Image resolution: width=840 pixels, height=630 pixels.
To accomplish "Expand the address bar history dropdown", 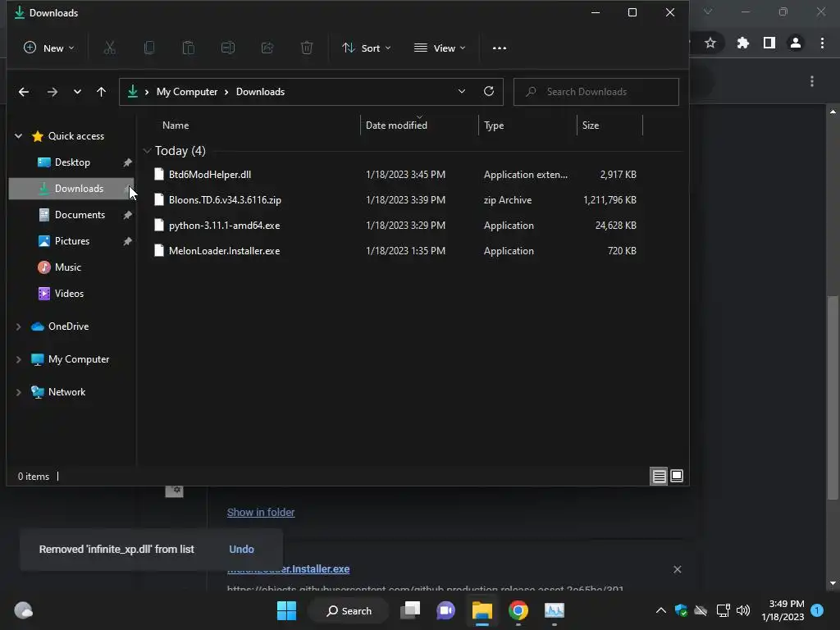I will pos(462,91).
